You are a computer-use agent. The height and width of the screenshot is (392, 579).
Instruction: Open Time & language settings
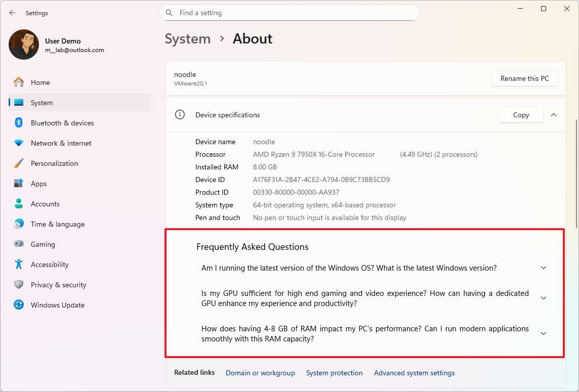[x=57, y=224]
